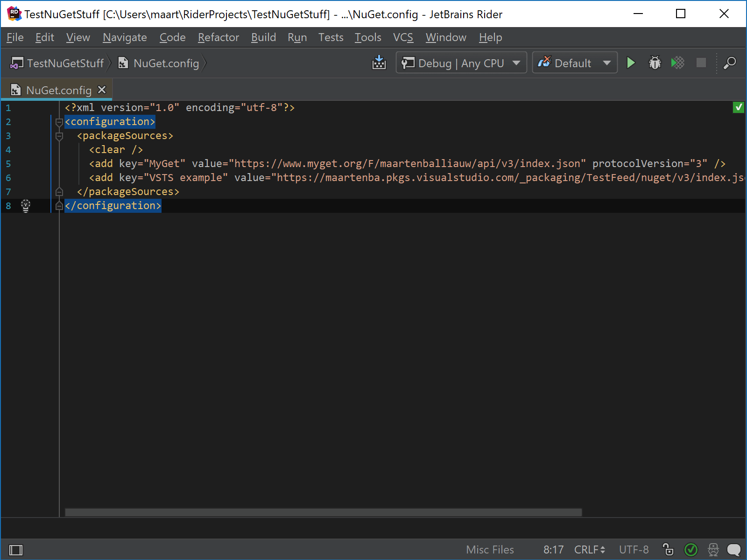Click the green checkmark inspection indicator
This screenshot has height=560, width=747.
click(739, 107)
